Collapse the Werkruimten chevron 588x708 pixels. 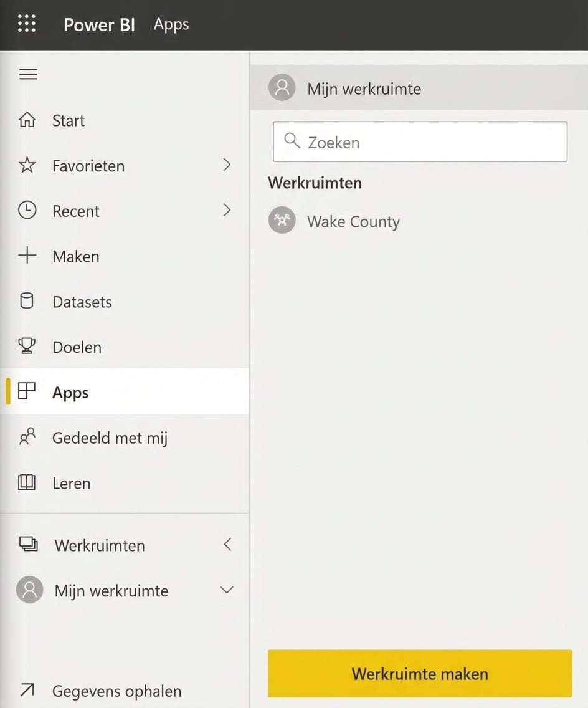227,544
